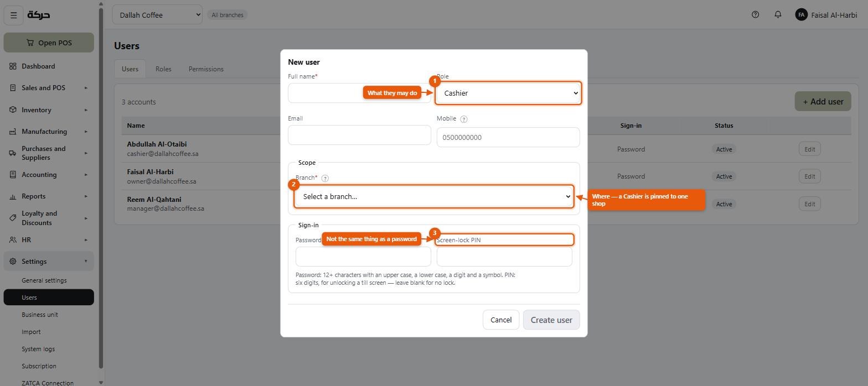Expand the Accounting menu arrow
This screenshot has width=868, height=386.
[86, 175]
